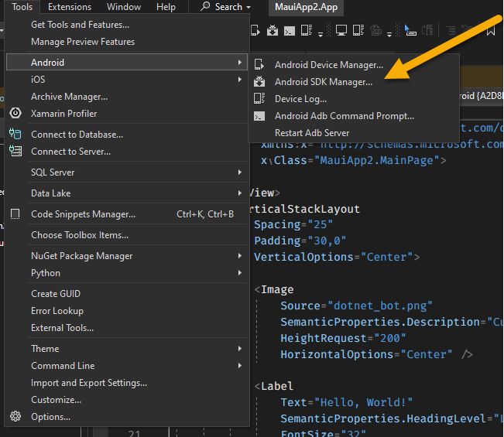Choose Manage Preview Features
Screen dimensions: 504x437
tap(127, 42)
